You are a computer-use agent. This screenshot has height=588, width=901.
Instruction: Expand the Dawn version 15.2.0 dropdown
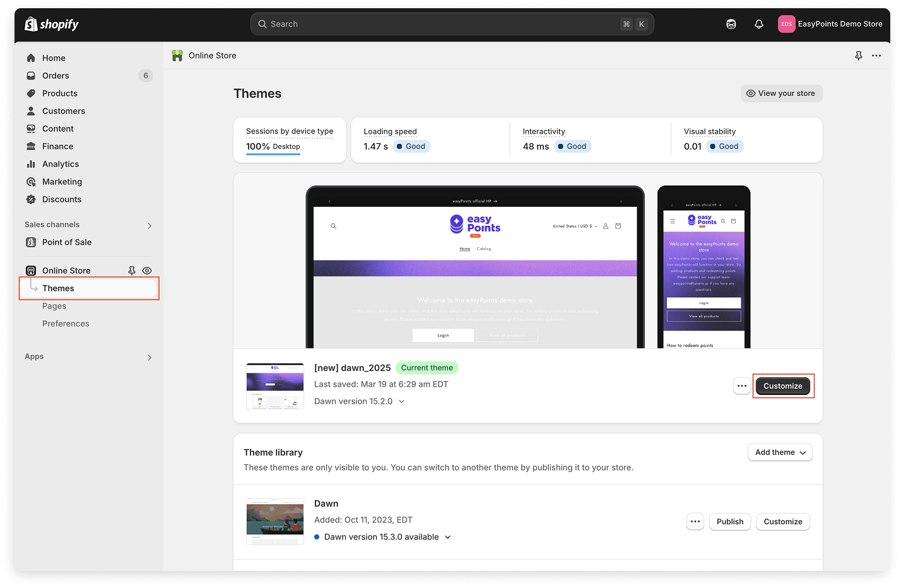point(401,401)
